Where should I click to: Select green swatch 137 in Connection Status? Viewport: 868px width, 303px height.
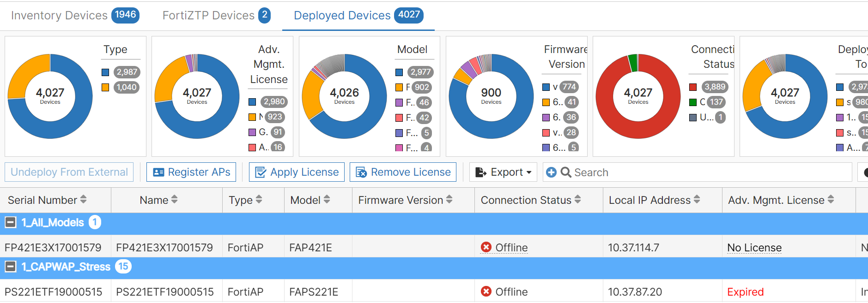point(693,102)
